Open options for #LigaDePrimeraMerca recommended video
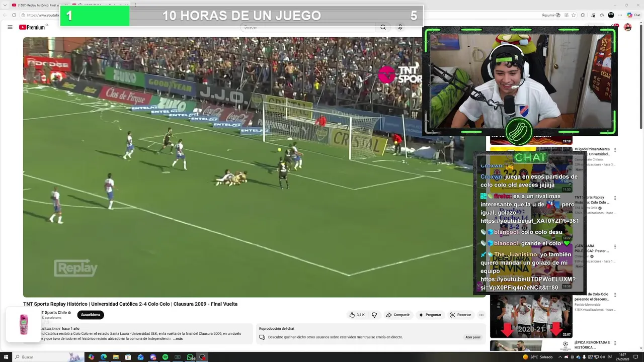 tap(615, 150)
